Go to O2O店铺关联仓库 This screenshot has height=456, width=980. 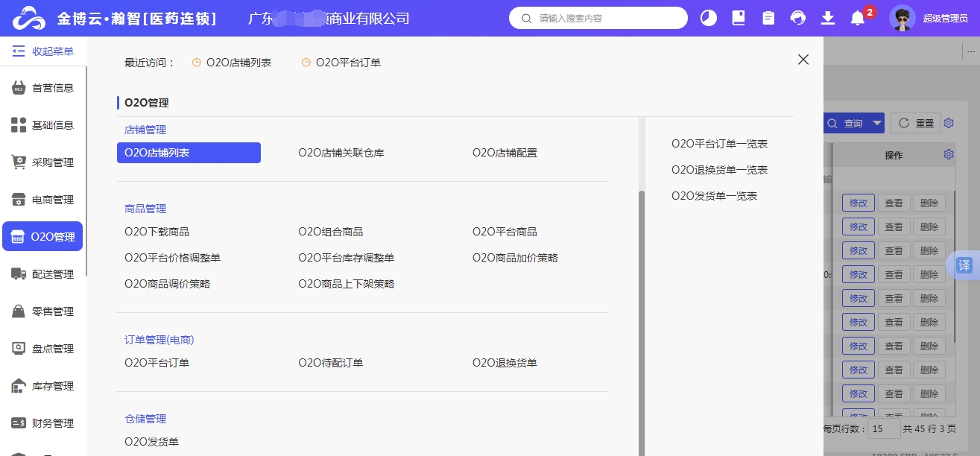click(x=341, y=153)
